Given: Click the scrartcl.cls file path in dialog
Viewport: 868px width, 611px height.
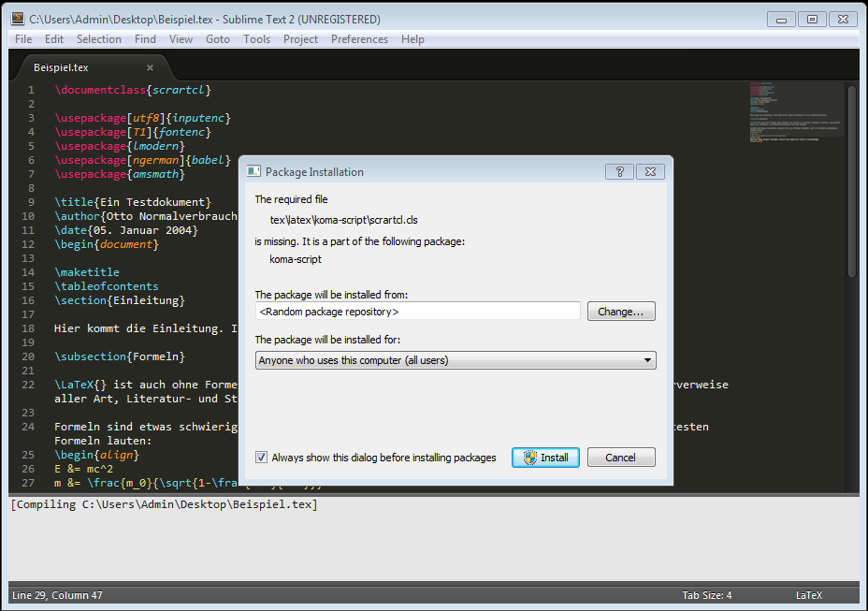Looking at the screenshot, I should (x=344, y=220).
